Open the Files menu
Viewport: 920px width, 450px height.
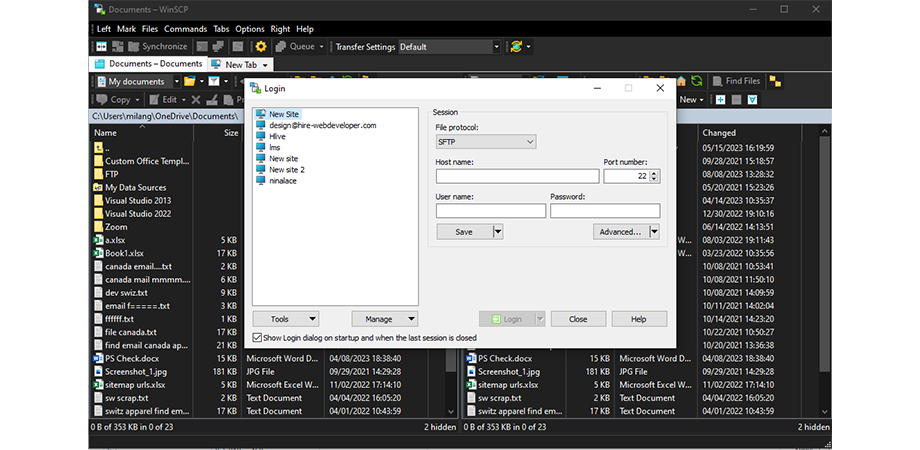[150, 29]
